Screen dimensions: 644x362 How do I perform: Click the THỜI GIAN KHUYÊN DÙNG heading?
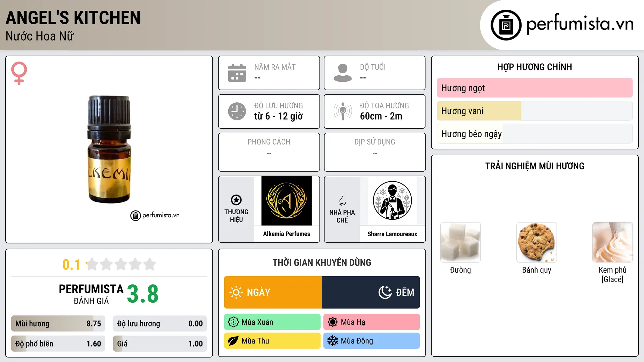[322, 262]
